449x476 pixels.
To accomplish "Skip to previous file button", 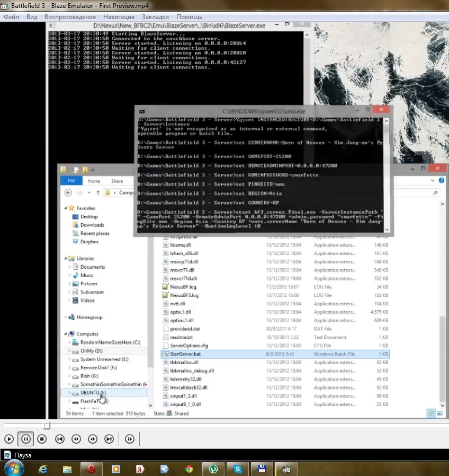I will click(60, 439).
